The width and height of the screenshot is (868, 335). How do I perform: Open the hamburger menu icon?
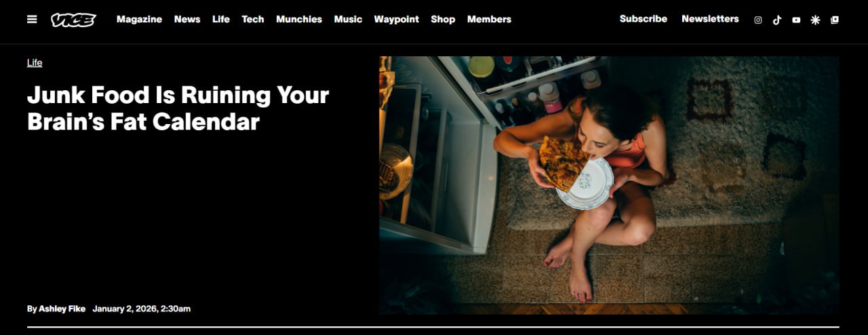(x=32, y=20)
